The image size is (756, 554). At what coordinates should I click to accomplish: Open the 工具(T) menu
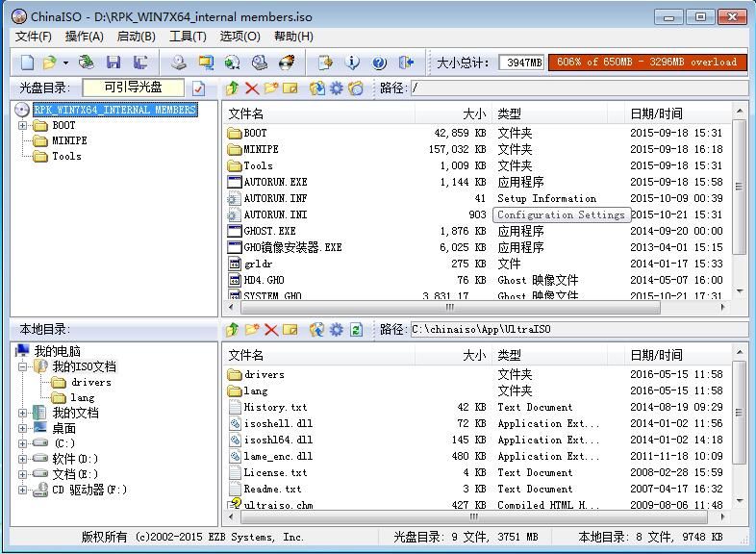coord(188,37)
